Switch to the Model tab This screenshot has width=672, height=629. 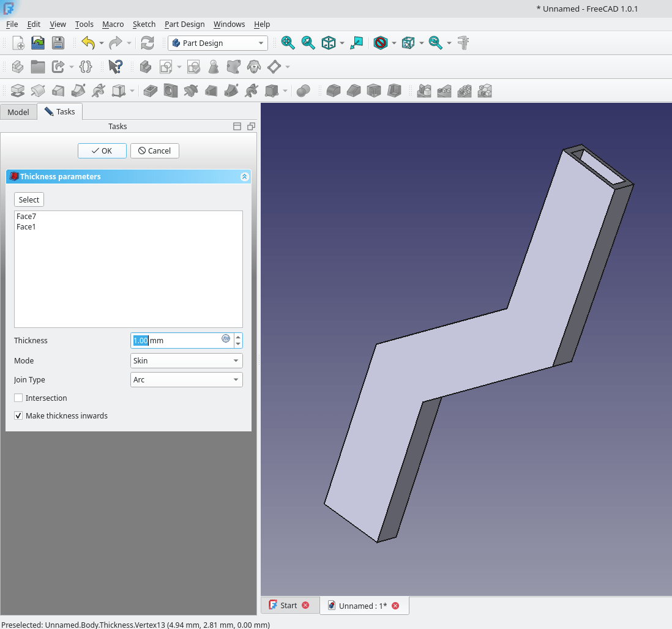(18, 112)
